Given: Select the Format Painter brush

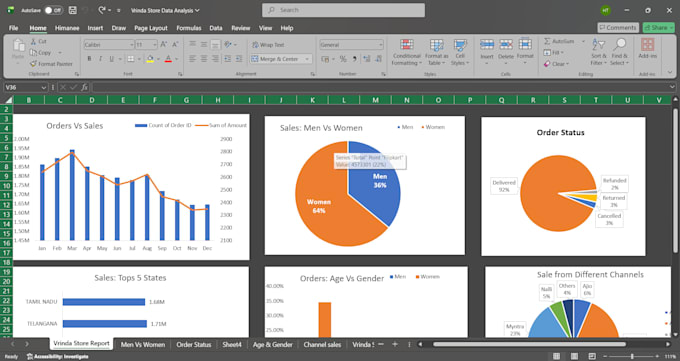Looking at the screenshot, I should coord(33,64).
